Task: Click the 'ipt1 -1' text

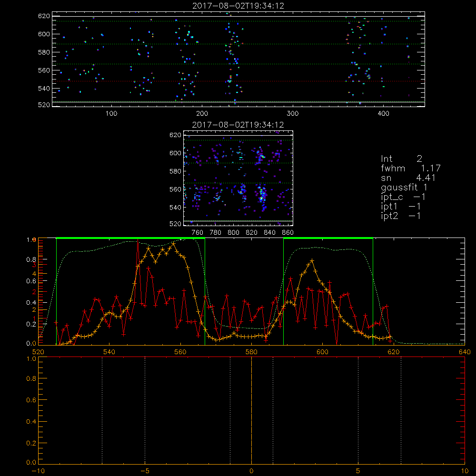Action: click(401, 207)
